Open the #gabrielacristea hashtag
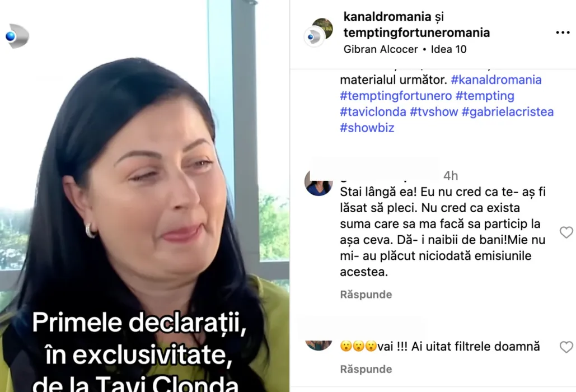 click(508, 111)
